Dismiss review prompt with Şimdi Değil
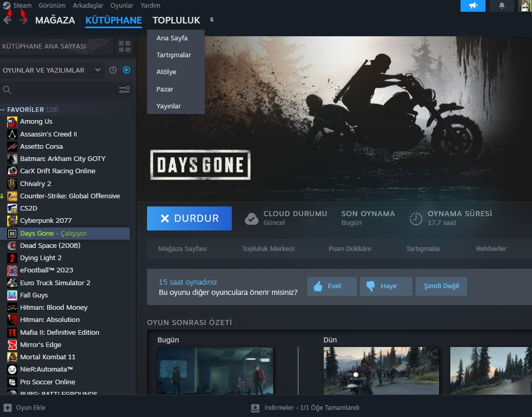 441,286
